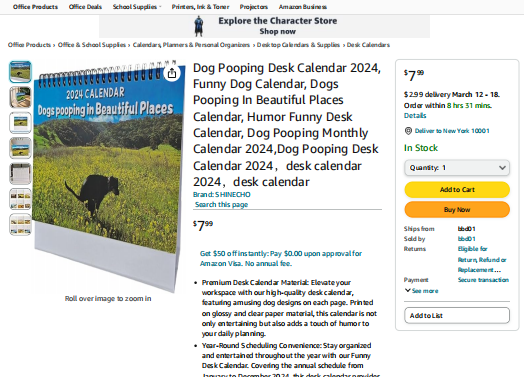The image size is (524, 377).
Task: Select the fifth product thumbnail
Action: coord(20,173)
